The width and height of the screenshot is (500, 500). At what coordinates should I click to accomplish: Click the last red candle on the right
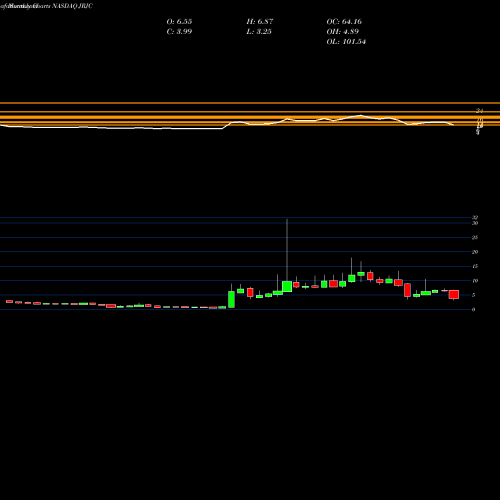click(x=454, y=294)
